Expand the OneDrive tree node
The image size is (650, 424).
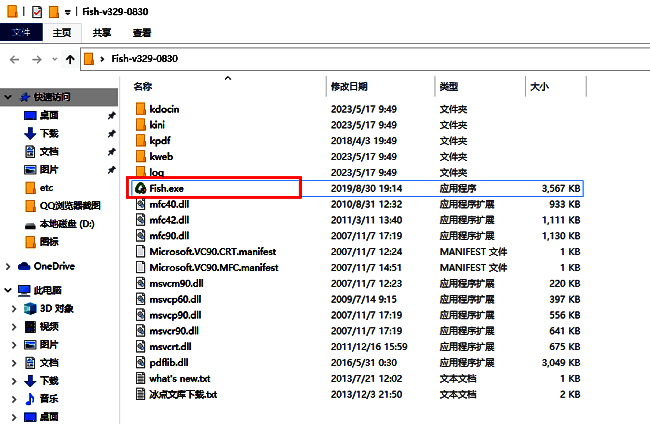coord(8,267)
